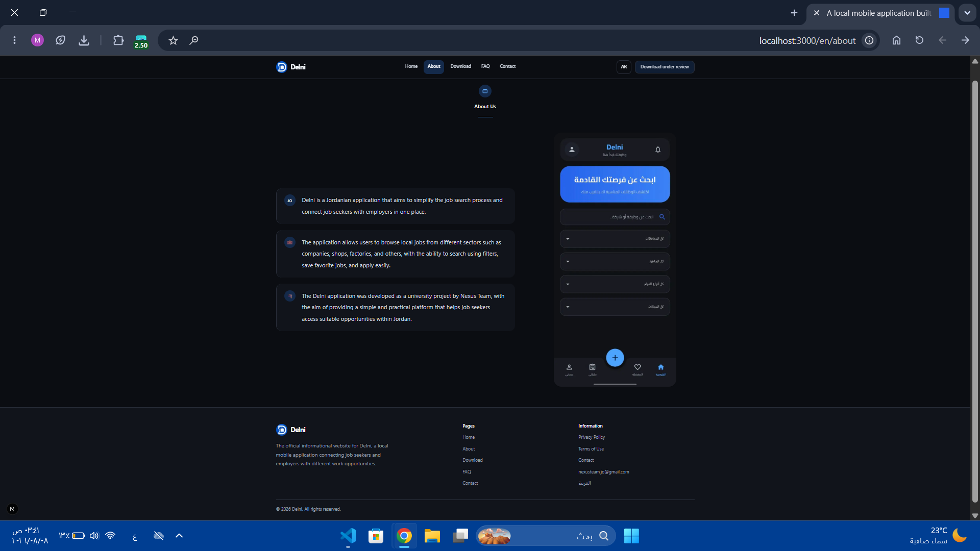Open the Privacy Policy link
The width and height of the screenshot is (980, 551).
pyautogui.click(x=592, y=437)
